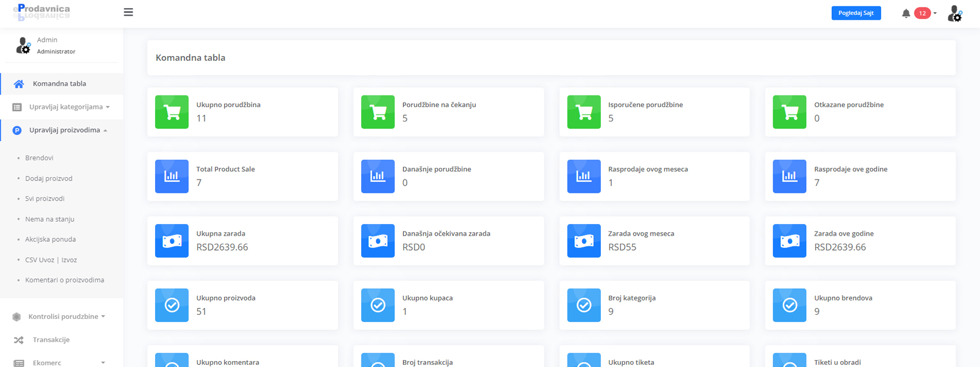Click the admin profile avatar in top bar
980x367 pixels.
point(955,13)
